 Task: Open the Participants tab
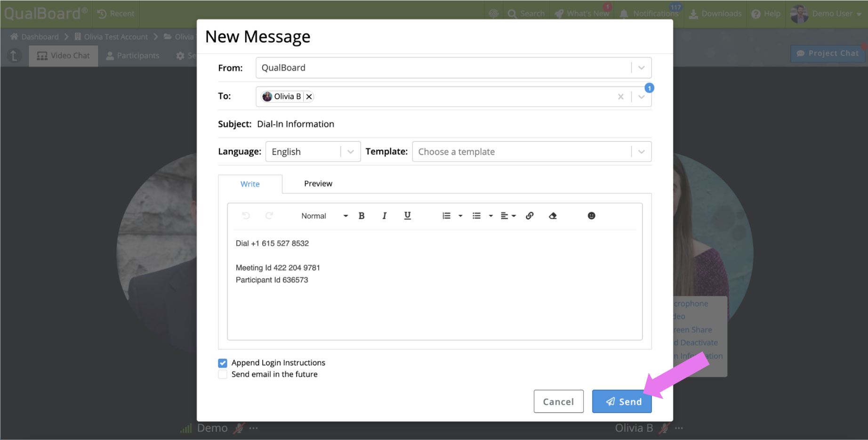point(133,56)
